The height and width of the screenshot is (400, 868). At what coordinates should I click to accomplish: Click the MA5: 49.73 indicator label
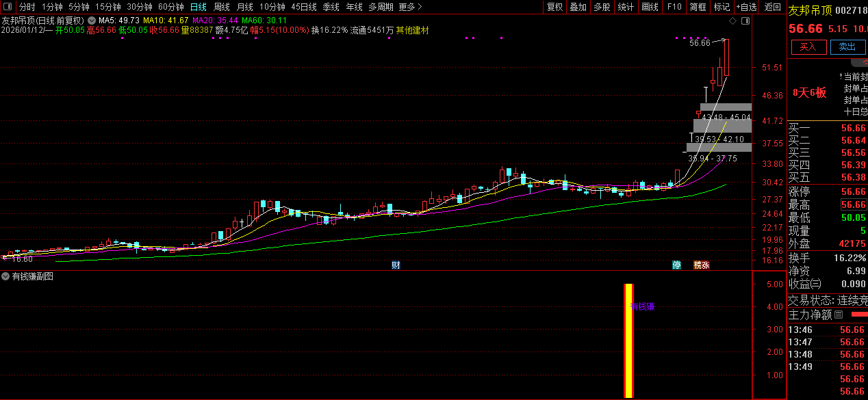[x=119, y=21]
